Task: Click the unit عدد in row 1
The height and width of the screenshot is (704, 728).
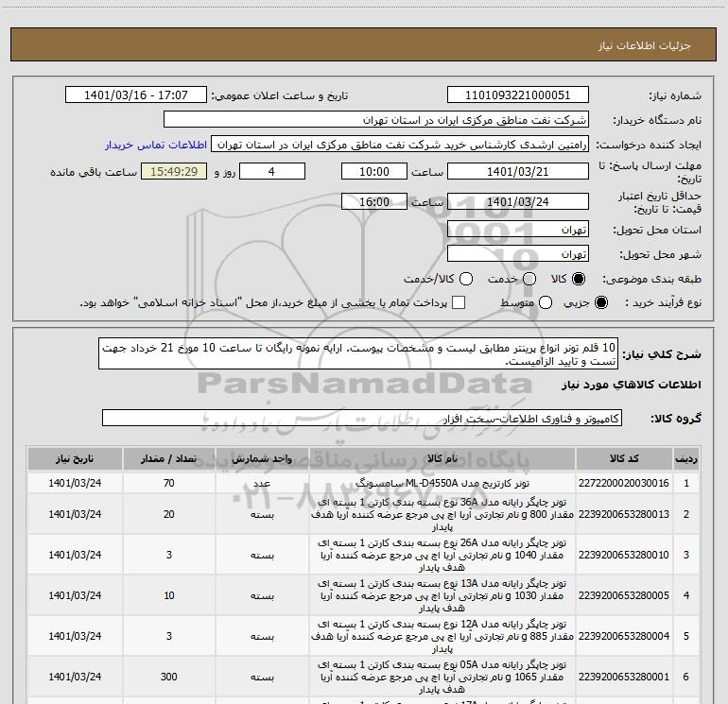Action: (262, 483)
